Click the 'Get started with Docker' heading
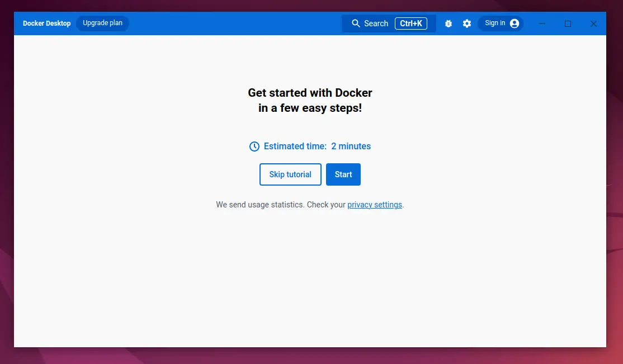Viewport: 623px width, 364px height. point(310,93)
